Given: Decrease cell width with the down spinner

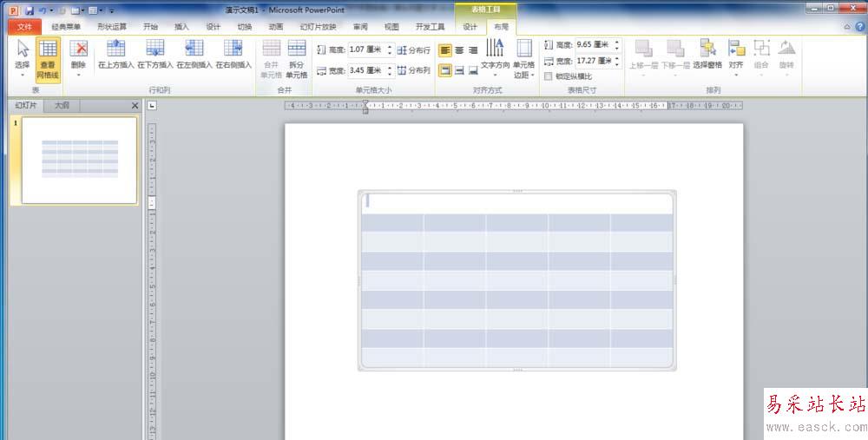Looking at the screenshot, I should [x=391, y=74].
